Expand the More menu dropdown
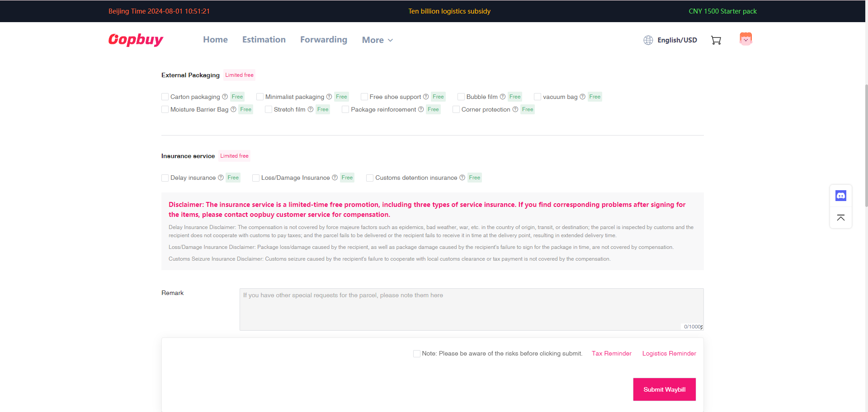868x412 pixels. pyautogui.click(x=377, y=40)
